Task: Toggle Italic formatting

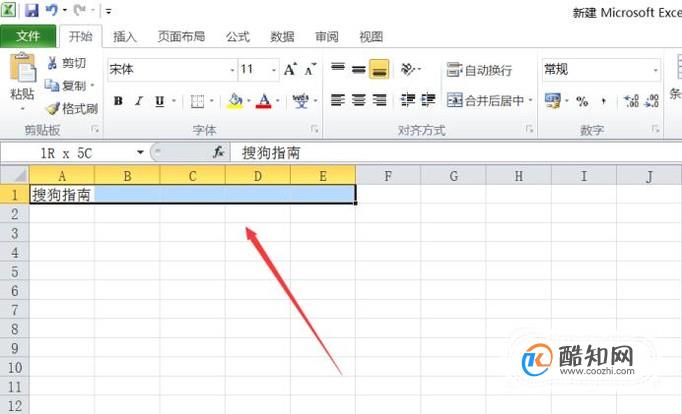Action: pyautogui.click(x=139, y=101)
